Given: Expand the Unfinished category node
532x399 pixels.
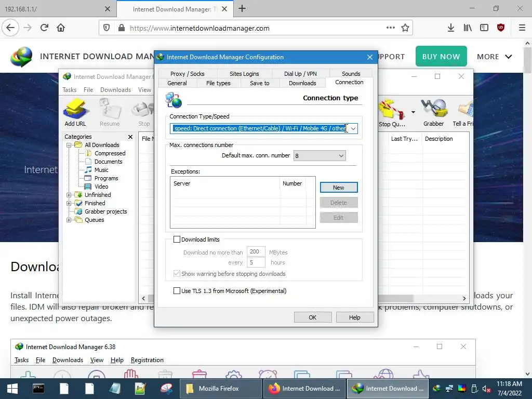Looking at the screenshot, I should [x=69, y=195].
